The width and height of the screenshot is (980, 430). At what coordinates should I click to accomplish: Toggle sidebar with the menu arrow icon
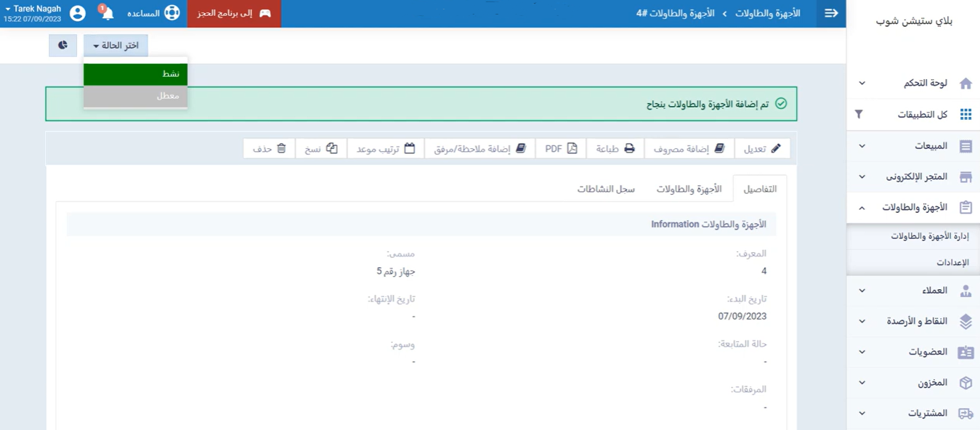point(831,13)
